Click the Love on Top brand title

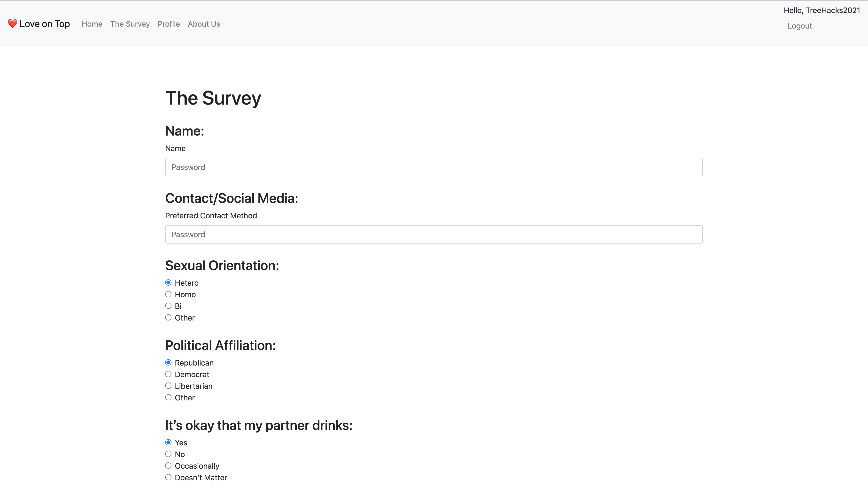(45, 24)
